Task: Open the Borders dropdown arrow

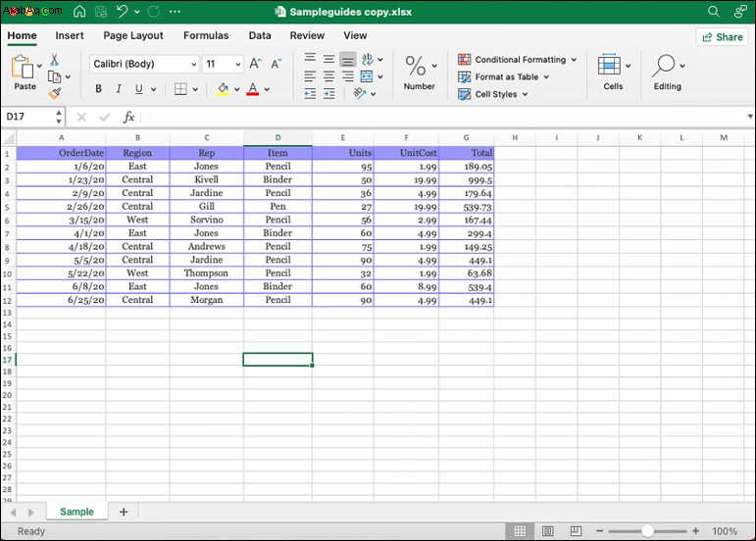Action: [195, 89]
